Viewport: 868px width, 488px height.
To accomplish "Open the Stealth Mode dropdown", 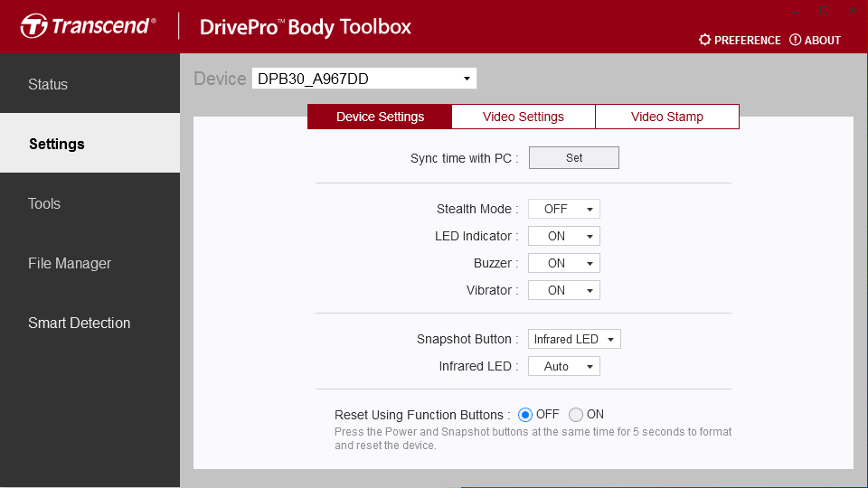I will [x=563, y=209].
